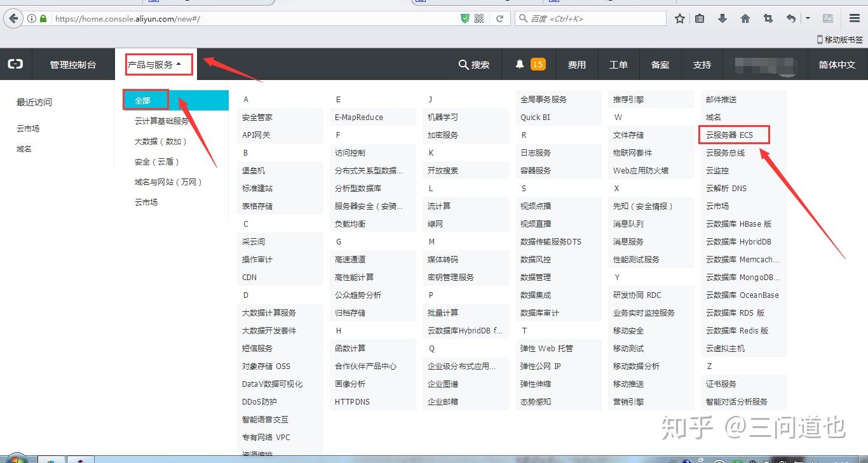Click the browser back arrow button
868x463 pixels.
[x=13, y=18]
